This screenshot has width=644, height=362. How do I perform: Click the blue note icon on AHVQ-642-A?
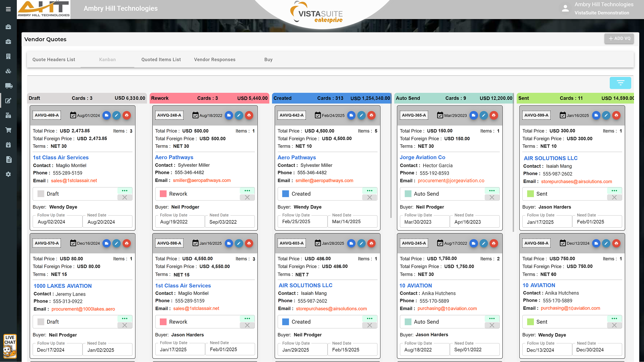pos(351,115)
